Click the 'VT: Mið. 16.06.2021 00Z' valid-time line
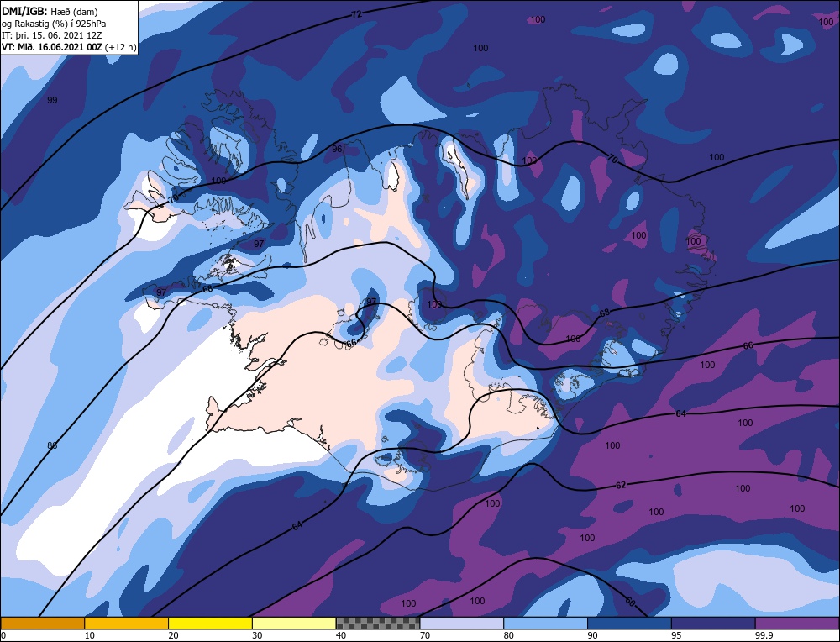This screenshot has height=642, width=840. coord(52,47)
